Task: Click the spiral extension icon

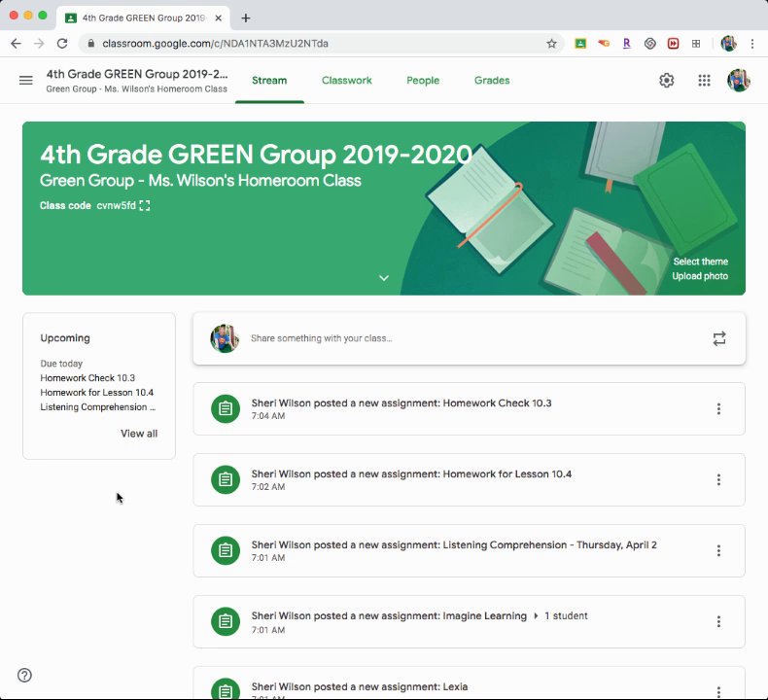Action: [x=650, y=44]
